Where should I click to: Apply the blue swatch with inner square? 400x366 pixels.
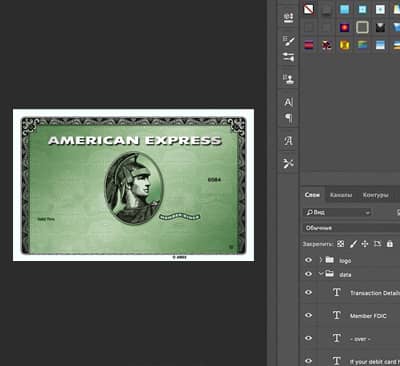click(x=362, y=9)
